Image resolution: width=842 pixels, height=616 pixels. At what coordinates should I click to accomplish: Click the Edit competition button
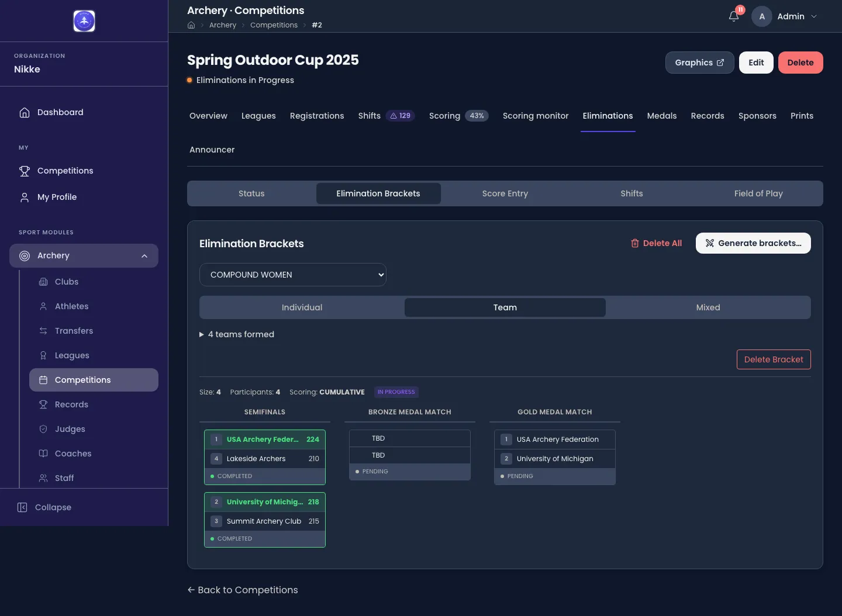pyautogui.click(x=756, y=63)
